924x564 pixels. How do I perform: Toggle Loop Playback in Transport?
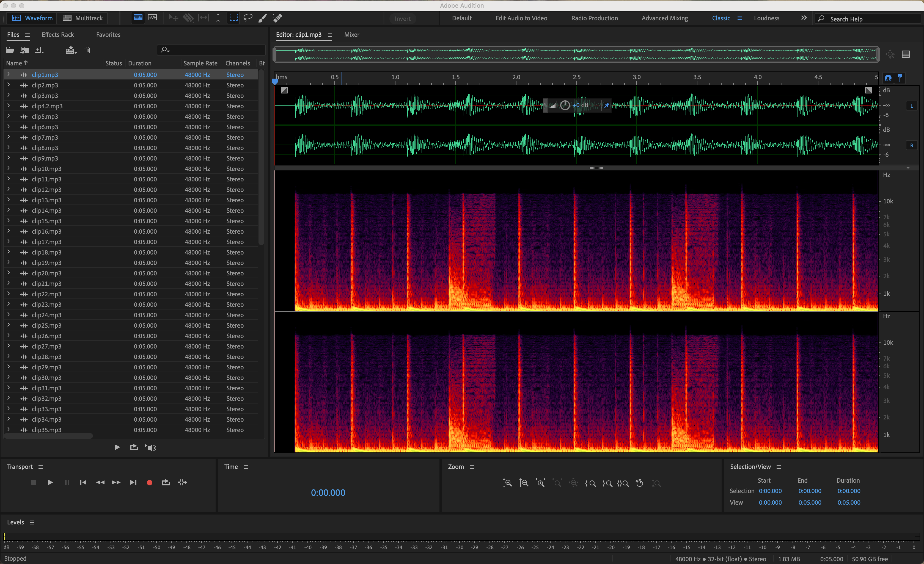pos(166,482)
